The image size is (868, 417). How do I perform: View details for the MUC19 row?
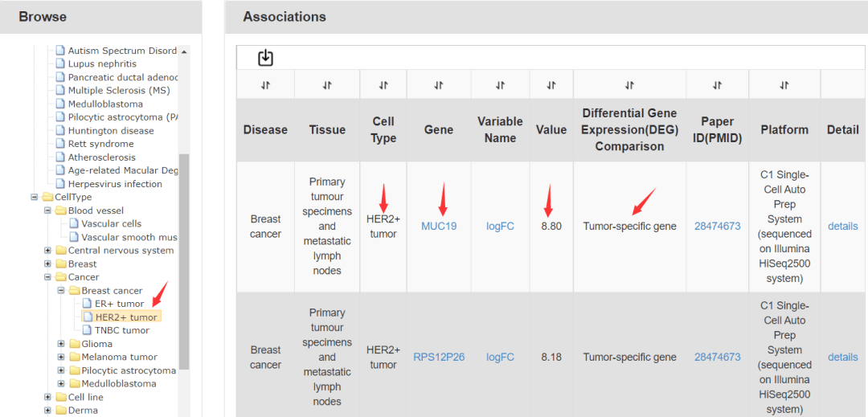pyautogui.click(x=843, y=227)
